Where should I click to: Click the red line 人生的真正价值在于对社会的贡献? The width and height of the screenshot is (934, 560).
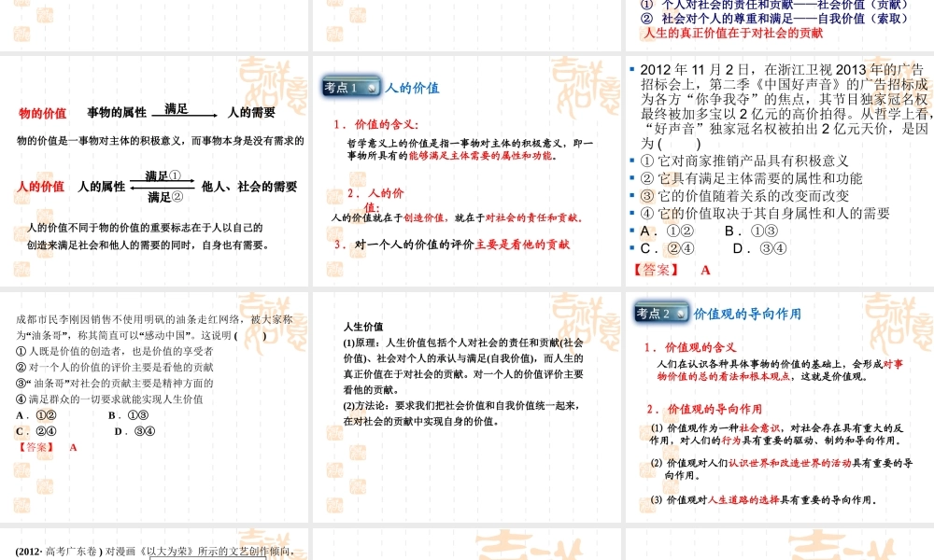733,34
